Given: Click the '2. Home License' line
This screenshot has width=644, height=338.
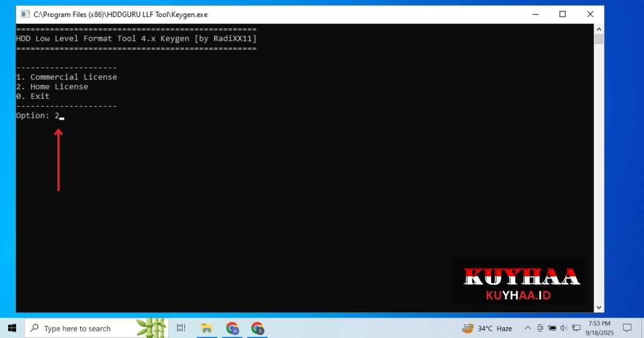Looking at the screenshot, I should point(52,86).
